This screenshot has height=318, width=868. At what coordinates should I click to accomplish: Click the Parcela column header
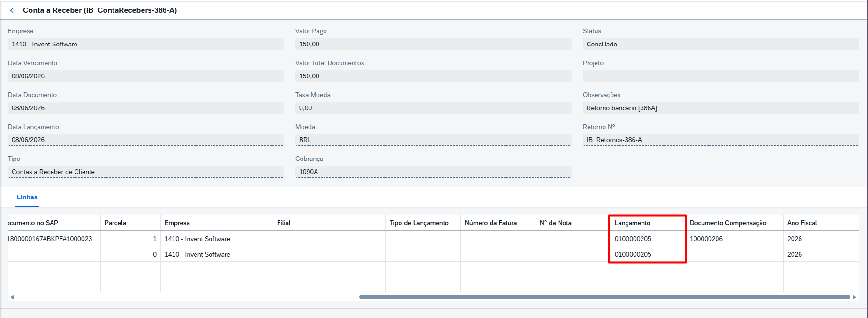pyautogui.click(x=131, y=223)
